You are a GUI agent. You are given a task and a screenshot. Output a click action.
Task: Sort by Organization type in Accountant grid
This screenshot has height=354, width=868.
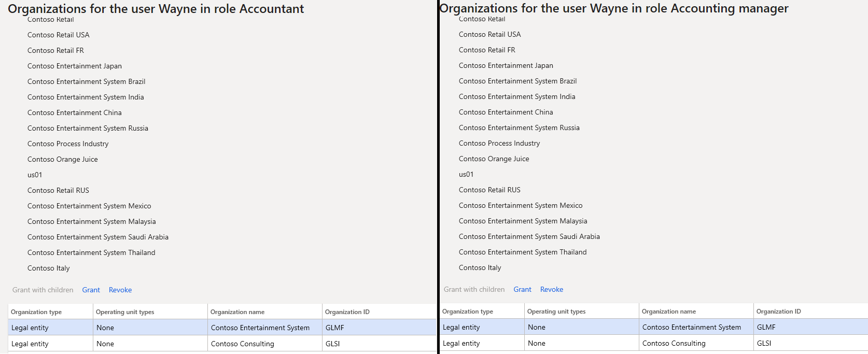(36, 312)
